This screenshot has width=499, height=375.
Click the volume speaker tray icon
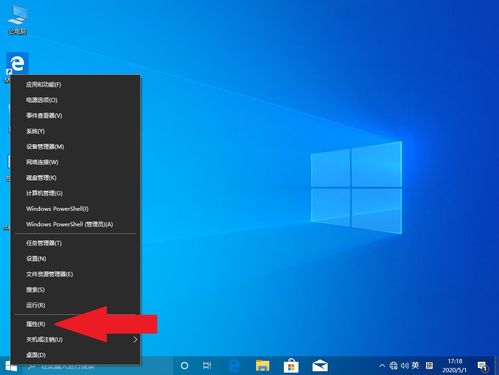pyautogui.click(x=405, y=366)
